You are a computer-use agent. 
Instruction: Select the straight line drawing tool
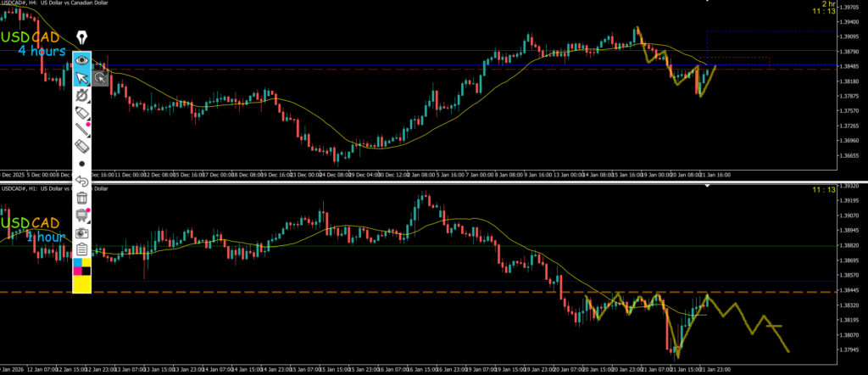(82, 130)
